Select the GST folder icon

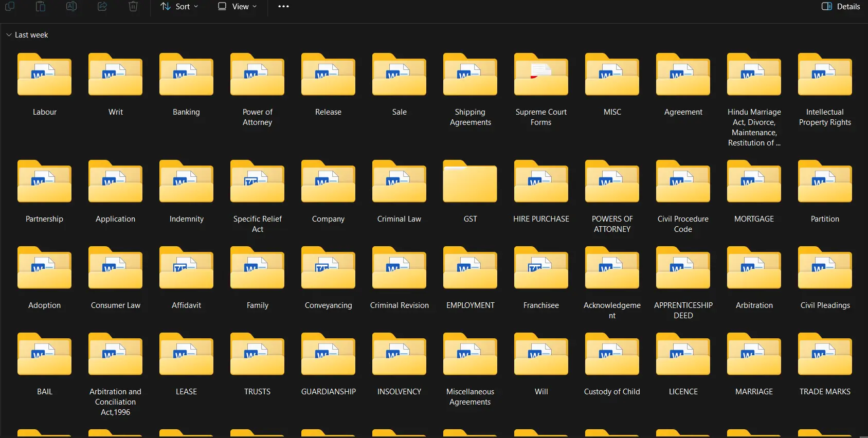pyautogui.click(x=470, y=183)
